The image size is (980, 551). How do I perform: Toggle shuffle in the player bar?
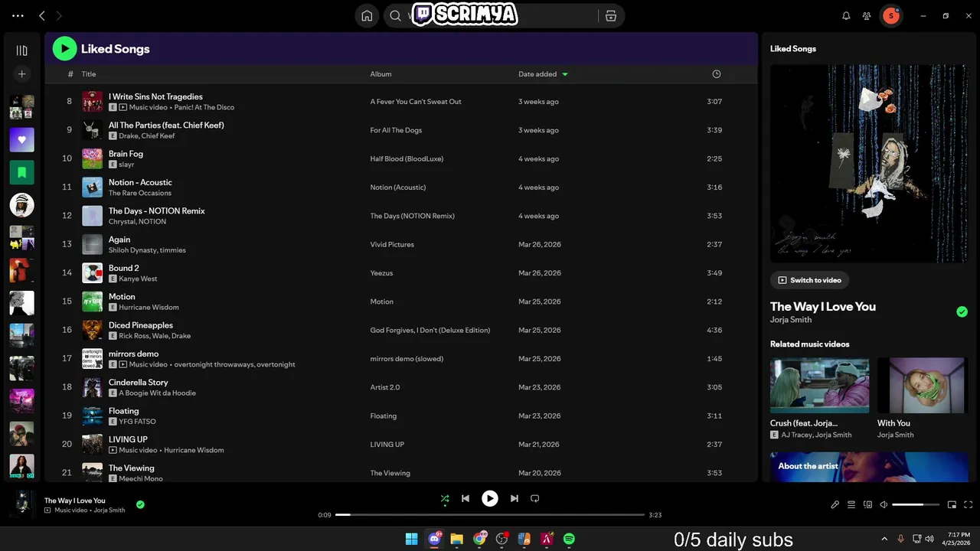445,498
